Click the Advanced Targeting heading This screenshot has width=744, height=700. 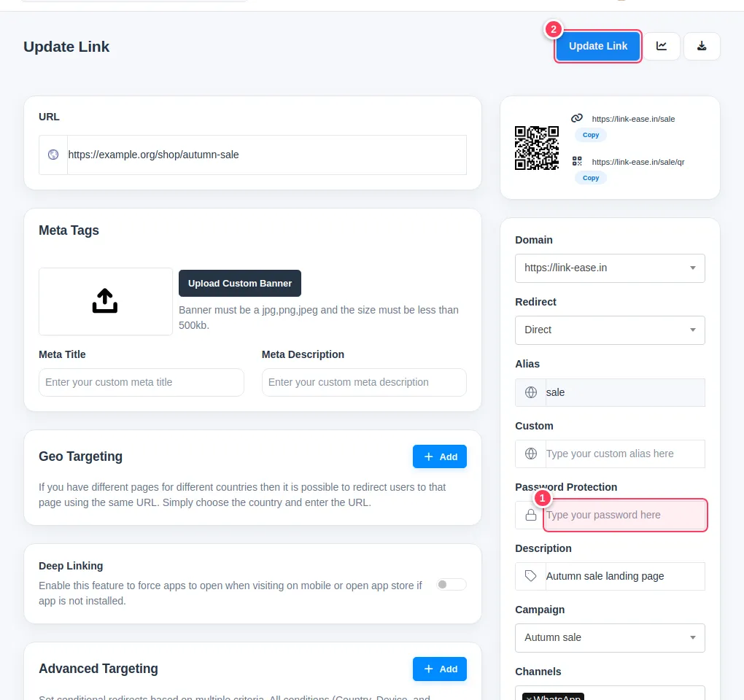click(x=98, y=668)
